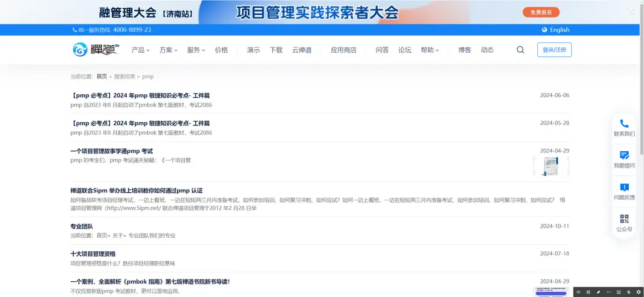Close the top banner with the X
This screenshot has height=297, width=644.
[x=631, y=12]
